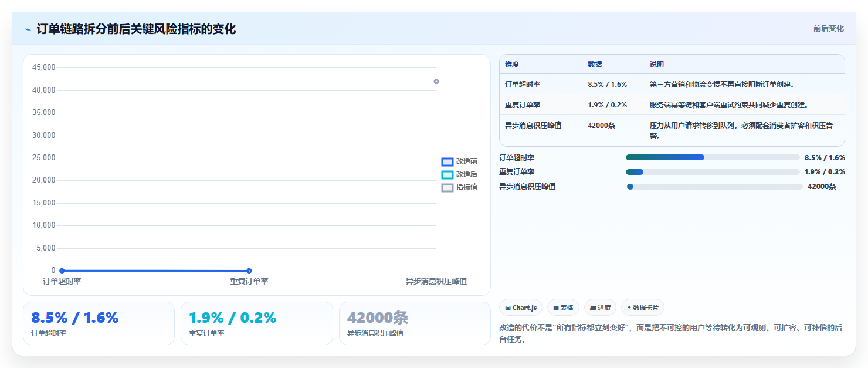Click chart data point at 订单超时率

click(62, 271)
